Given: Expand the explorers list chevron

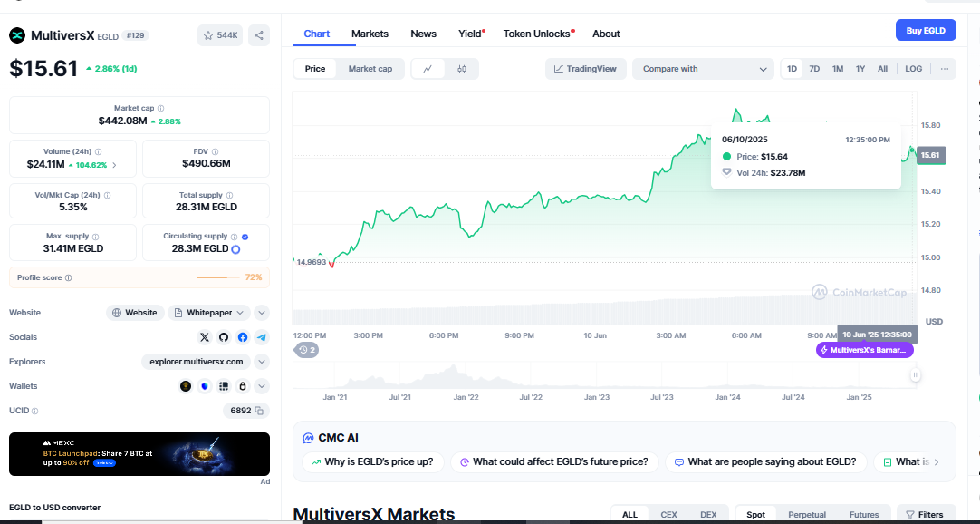Looking at the screenshot, I should (x=262, y=362).
